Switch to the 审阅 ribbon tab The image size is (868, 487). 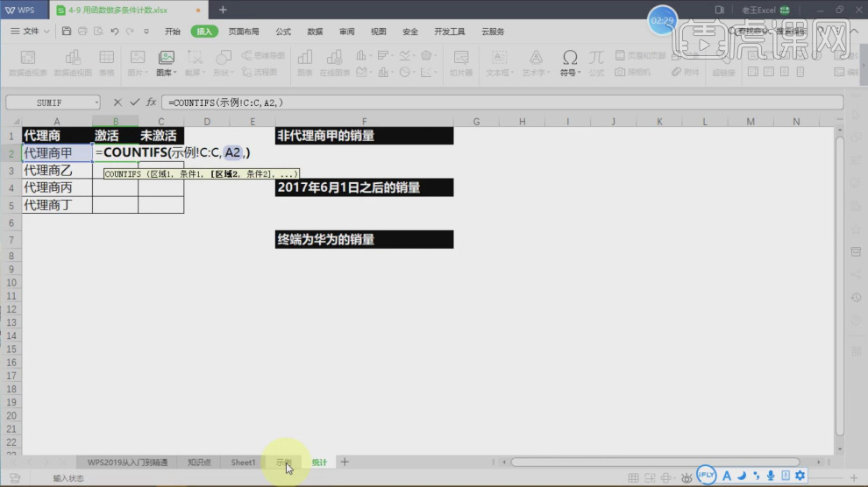point(347,32)
